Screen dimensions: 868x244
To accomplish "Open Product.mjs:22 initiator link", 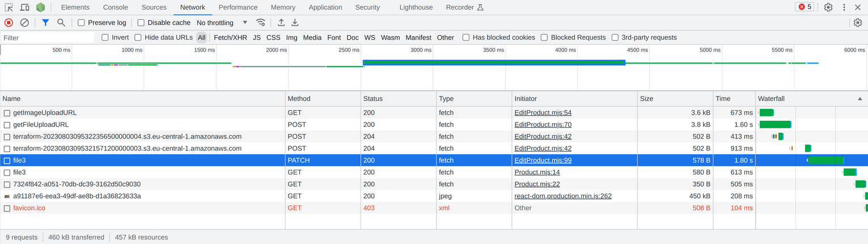I will [537, 184].
